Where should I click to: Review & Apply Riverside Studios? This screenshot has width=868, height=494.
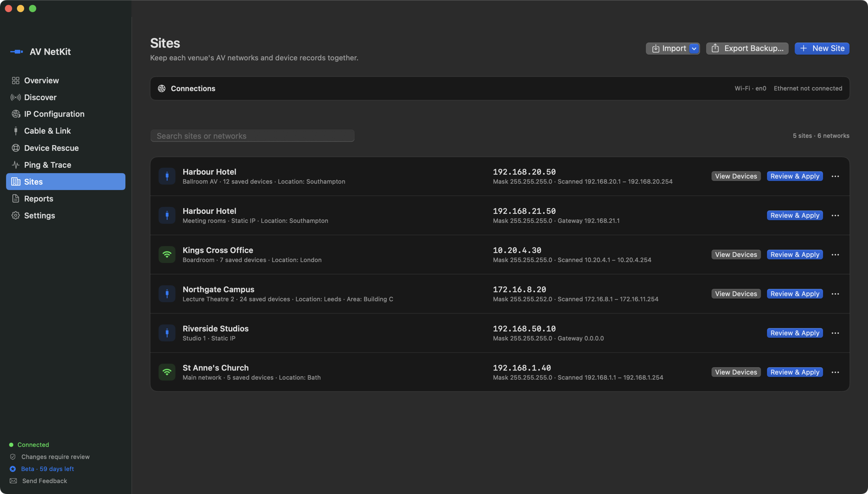(x=795, y=333)
